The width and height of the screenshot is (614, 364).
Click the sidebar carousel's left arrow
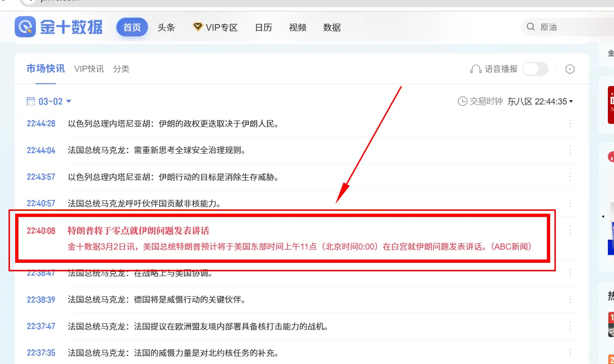tap(603, 216)
